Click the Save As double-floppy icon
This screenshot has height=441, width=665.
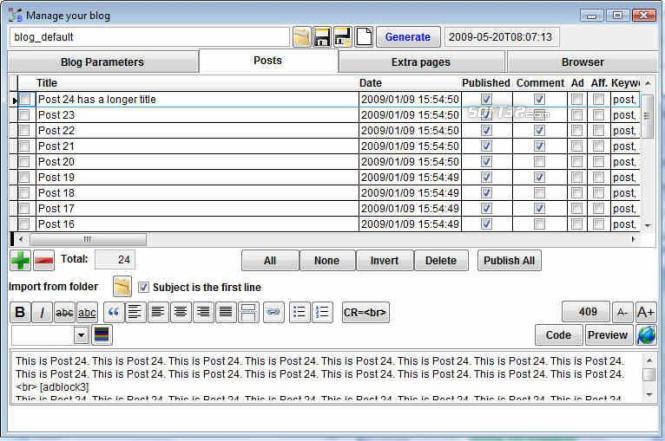[x=343, y=37]
